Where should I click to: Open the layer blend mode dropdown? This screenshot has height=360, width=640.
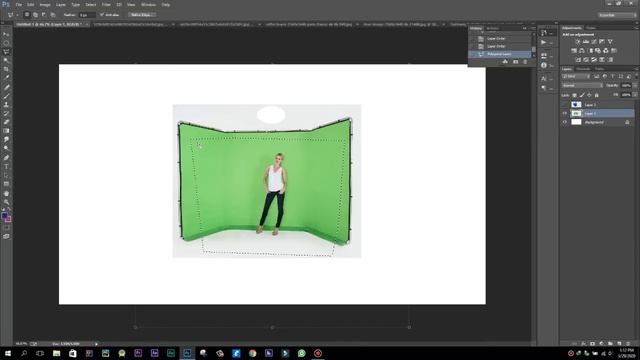point(582,86)
